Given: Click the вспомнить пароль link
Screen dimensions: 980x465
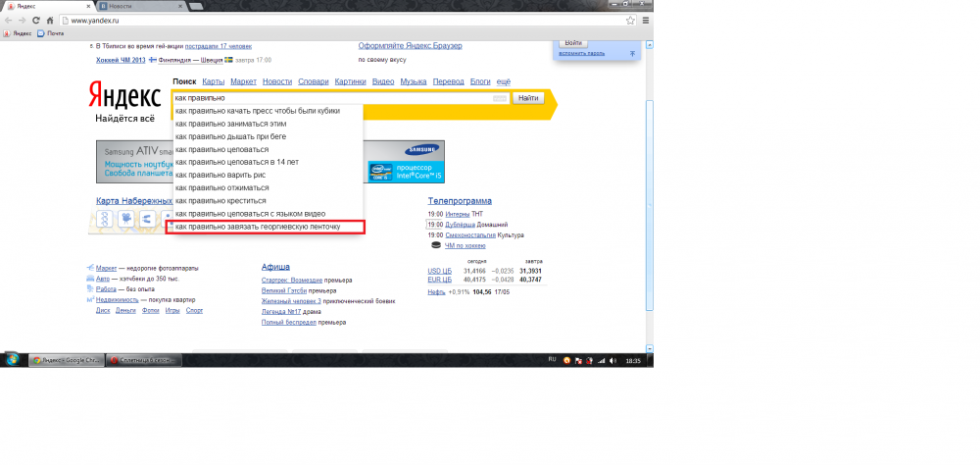Looking at the screenshot, I should 582,54.
